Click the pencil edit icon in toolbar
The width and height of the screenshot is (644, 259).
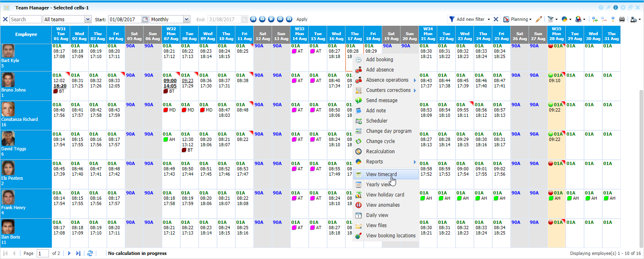[539, 19]
